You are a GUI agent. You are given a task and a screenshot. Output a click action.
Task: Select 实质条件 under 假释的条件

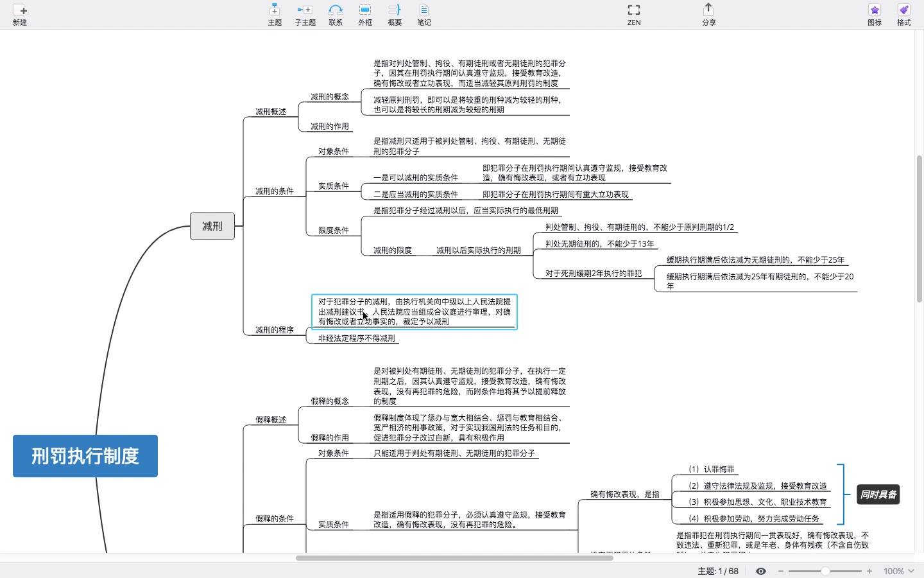[x=334, y=525]
